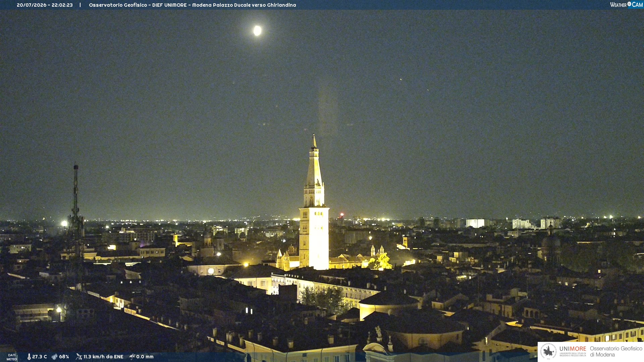Viewport: 644px width, 362px height.
Task: Click the 27.3 C temperature reading
Action: [40, 357]
